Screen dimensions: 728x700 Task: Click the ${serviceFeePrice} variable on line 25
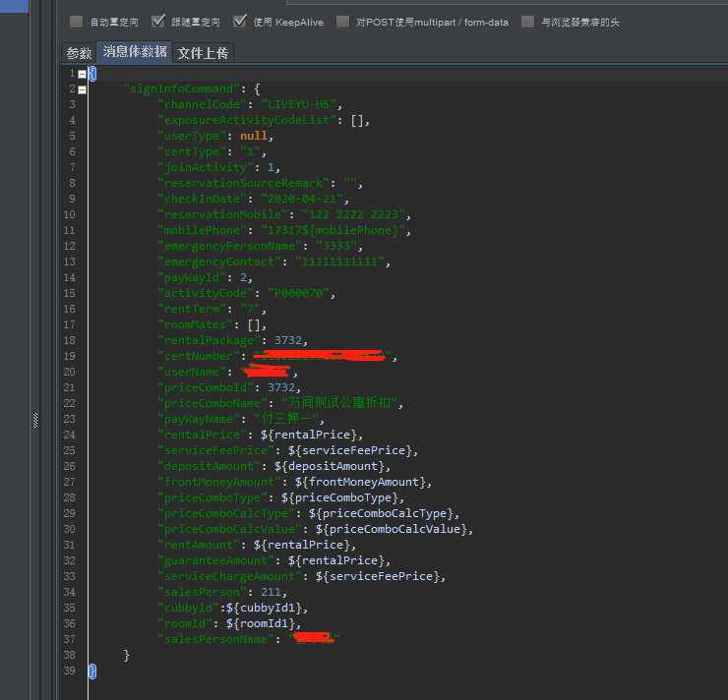click(349, 450)
